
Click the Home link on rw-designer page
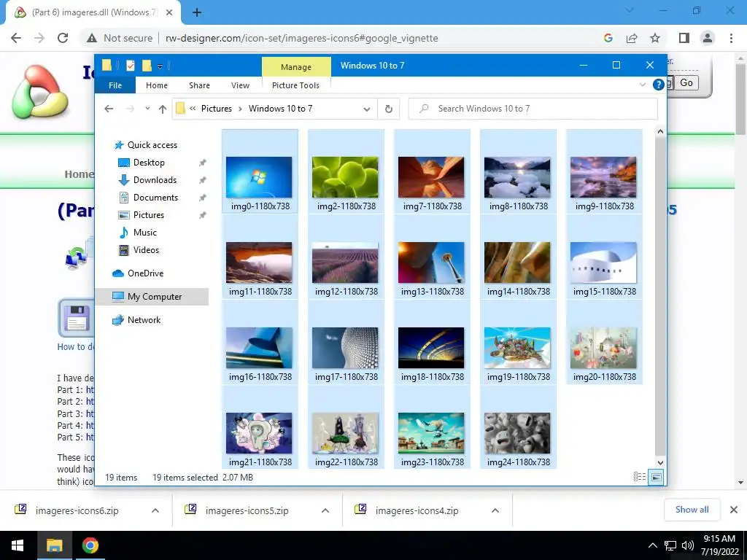coord(79,174)
